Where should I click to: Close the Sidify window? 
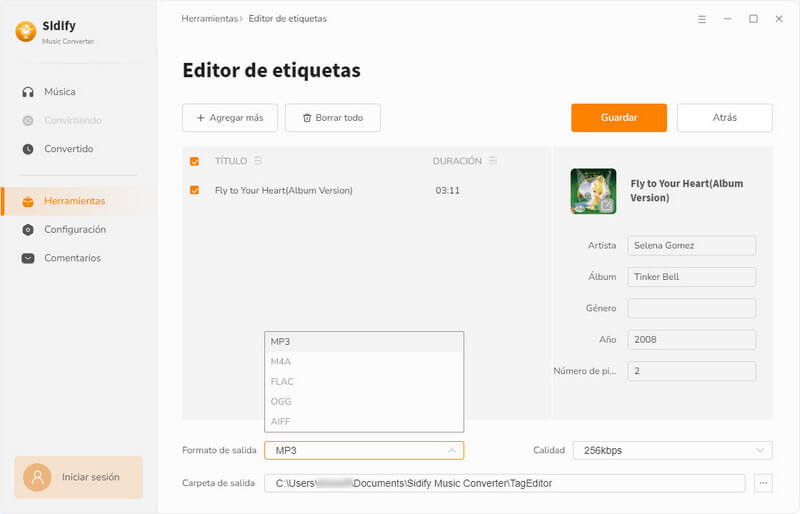779,19
